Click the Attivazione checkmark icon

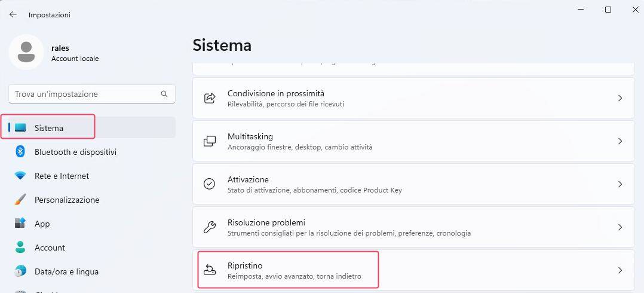tap(210, 184)
